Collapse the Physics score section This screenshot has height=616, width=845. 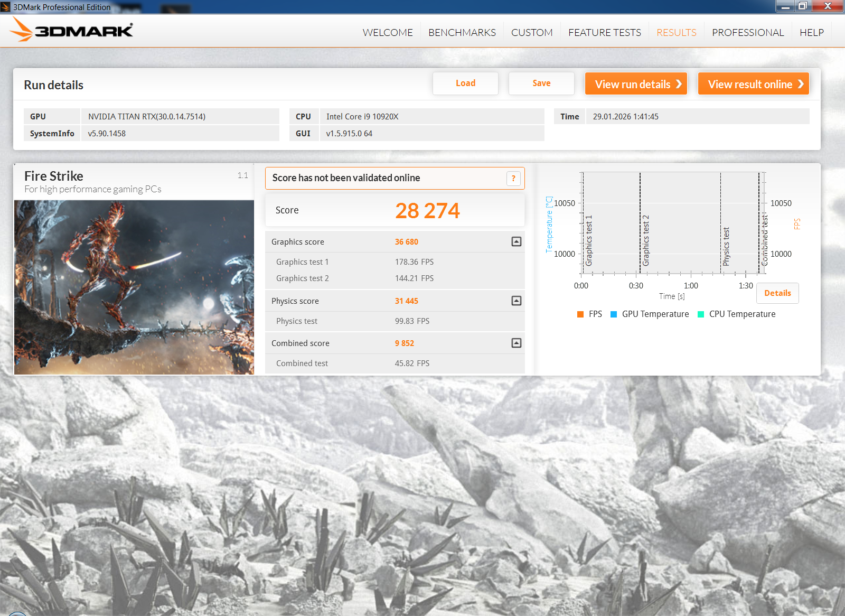[517, 301]
